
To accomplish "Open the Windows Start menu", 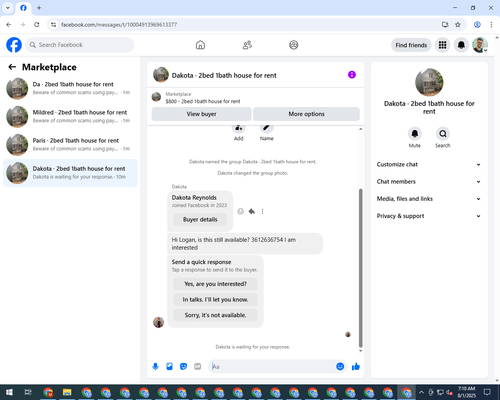I will 9,392.
